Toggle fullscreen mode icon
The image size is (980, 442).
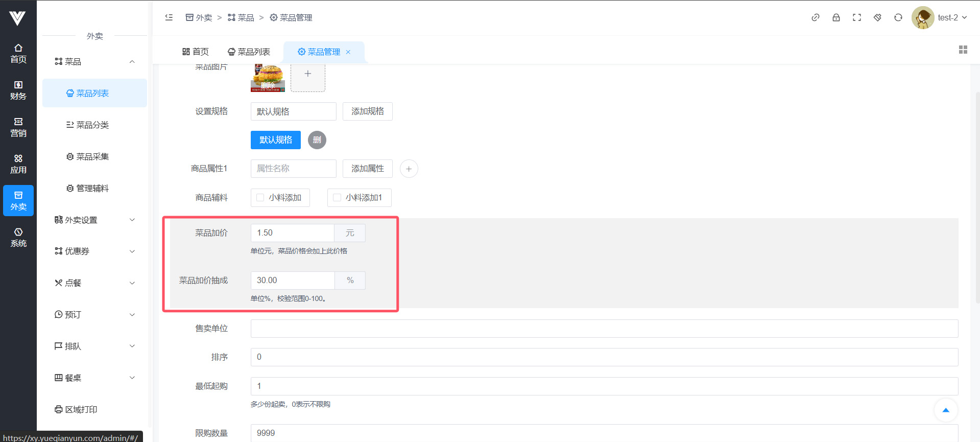pos(857,17)
